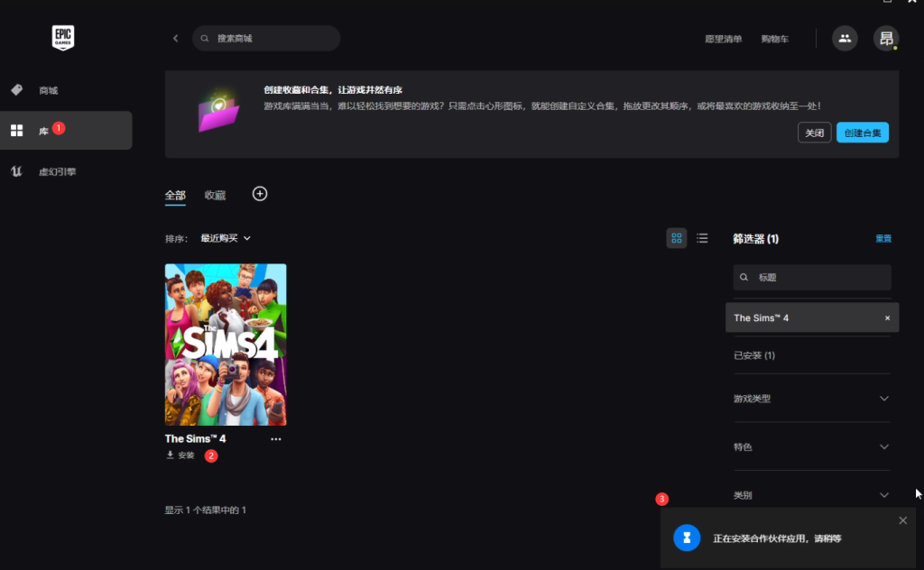This screenshot has height=570, width=924.
Task: Add a new collection with plus icon
Action: (260, 194)
